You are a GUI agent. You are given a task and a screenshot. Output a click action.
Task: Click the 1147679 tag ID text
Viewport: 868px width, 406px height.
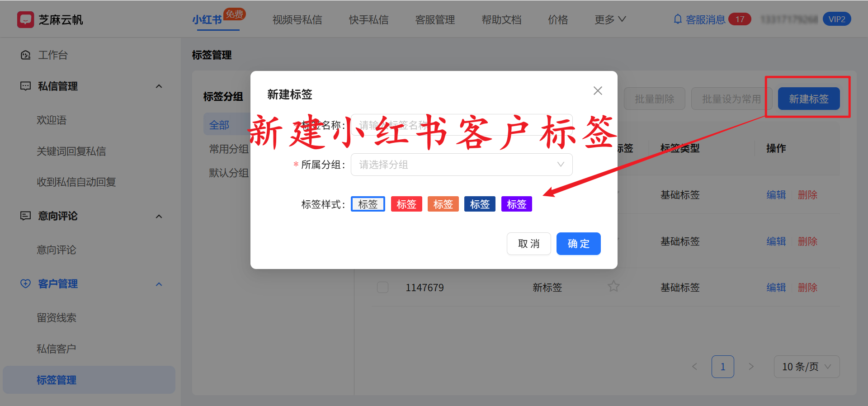click(x=425, y=288)
